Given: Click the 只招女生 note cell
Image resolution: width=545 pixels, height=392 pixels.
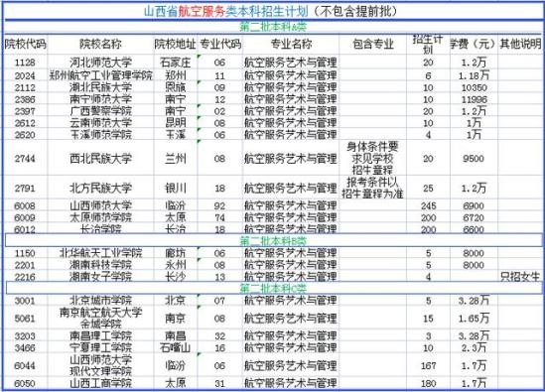Looking at the screenshot, I should tap(520, 277).
